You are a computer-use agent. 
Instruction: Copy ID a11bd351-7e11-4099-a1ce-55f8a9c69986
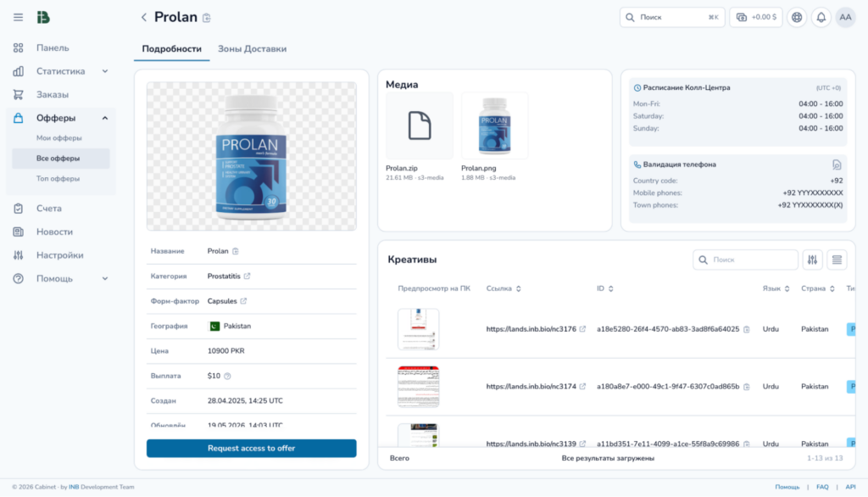746,444
